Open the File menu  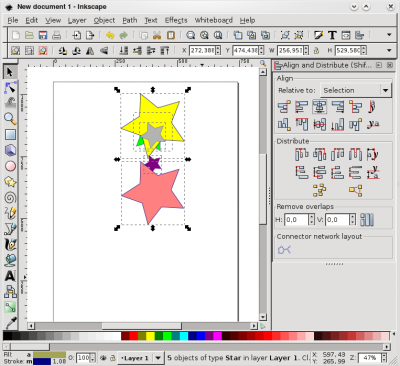13,20
